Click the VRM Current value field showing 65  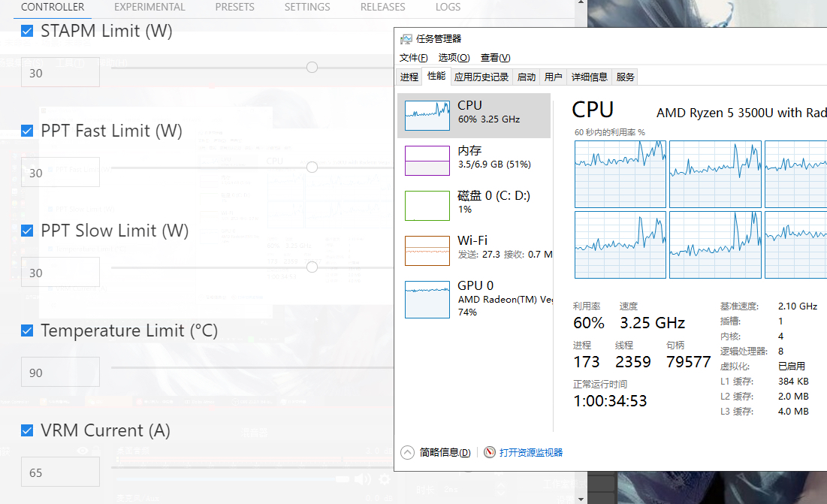pyautogui.click(x=60, y=472)
